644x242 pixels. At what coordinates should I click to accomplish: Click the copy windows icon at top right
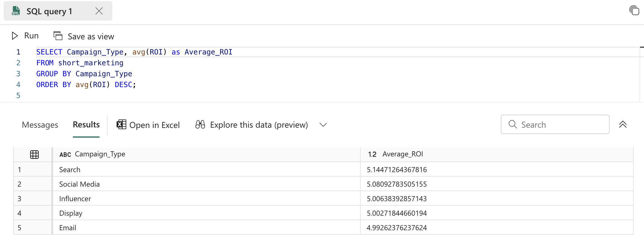pyautogui.click(x=634, y=10)
